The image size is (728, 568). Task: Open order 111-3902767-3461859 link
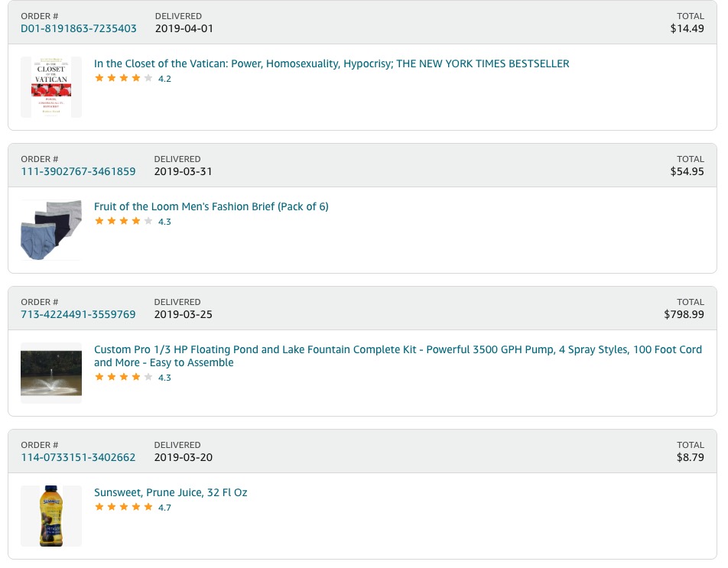coord(78,171)
